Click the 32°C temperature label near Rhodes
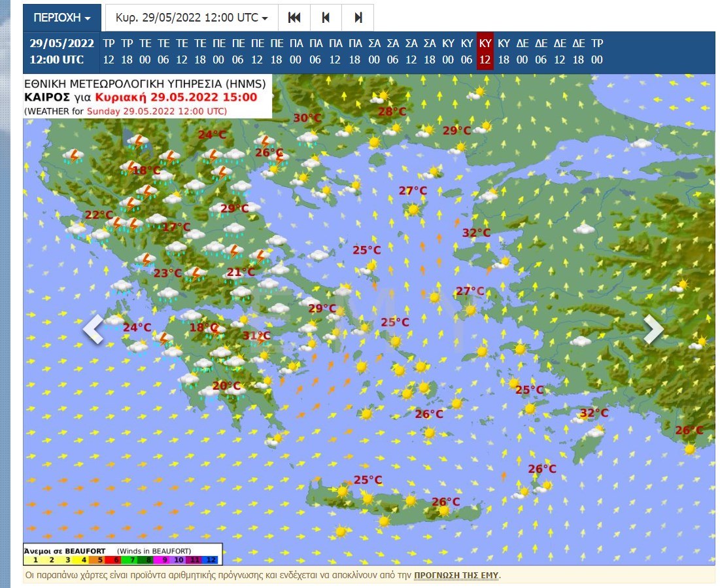The width and height of the screenshot is (720, 588). pyautogui.click(x=594, y=413)
